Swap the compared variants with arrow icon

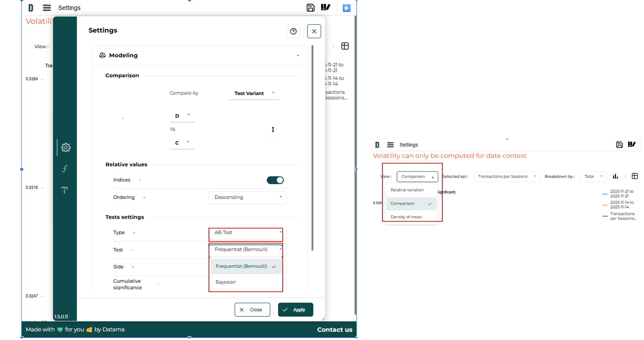pos(273,130)
